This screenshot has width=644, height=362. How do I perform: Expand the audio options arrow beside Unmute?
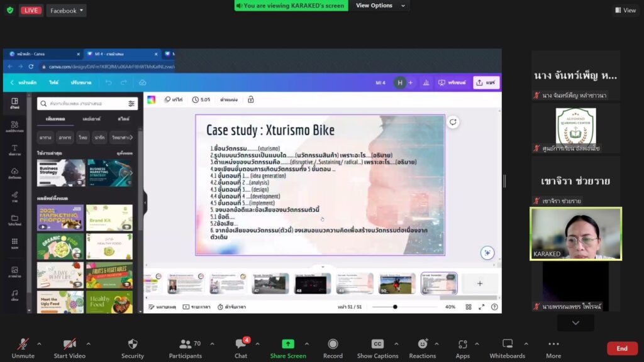pyautogui.click(x=39, y=344)
